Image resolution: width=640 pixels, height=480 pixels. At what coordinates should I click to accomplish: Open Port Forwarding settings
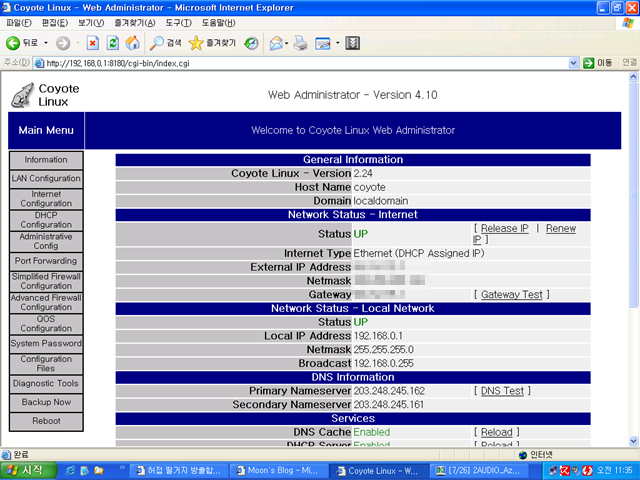pos(46,261)
